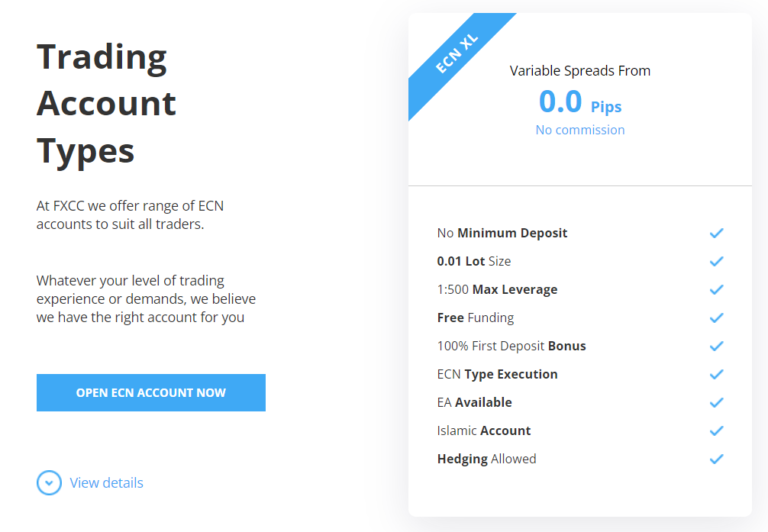Click checkmark next to No Minimum Deposit

tap(717, 233)
